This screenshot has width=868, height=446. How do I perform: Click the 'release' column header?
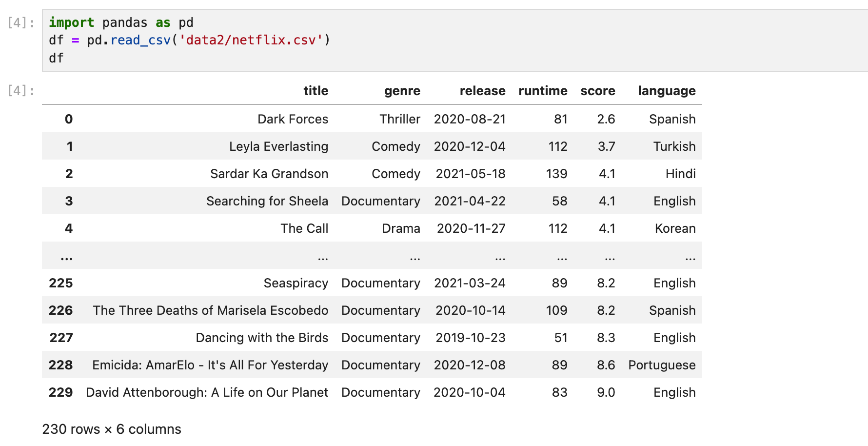[x=482, y=91]
